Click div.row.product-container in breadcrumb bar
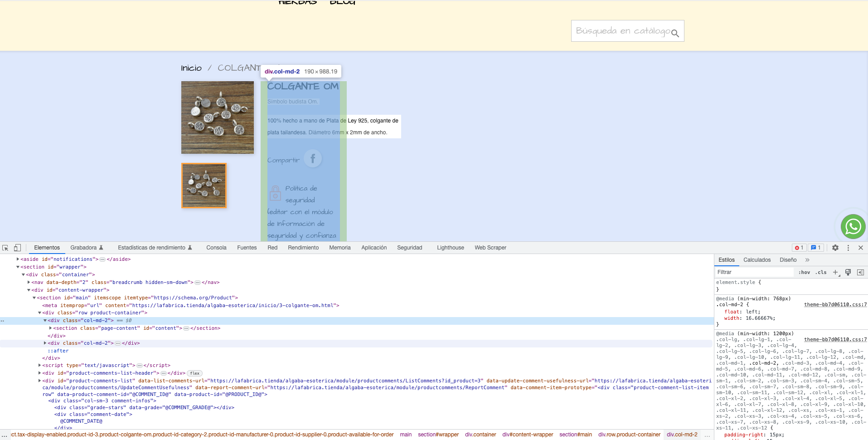Image resolution: width=868 pixels, height=440 pixels. [630, 435]
